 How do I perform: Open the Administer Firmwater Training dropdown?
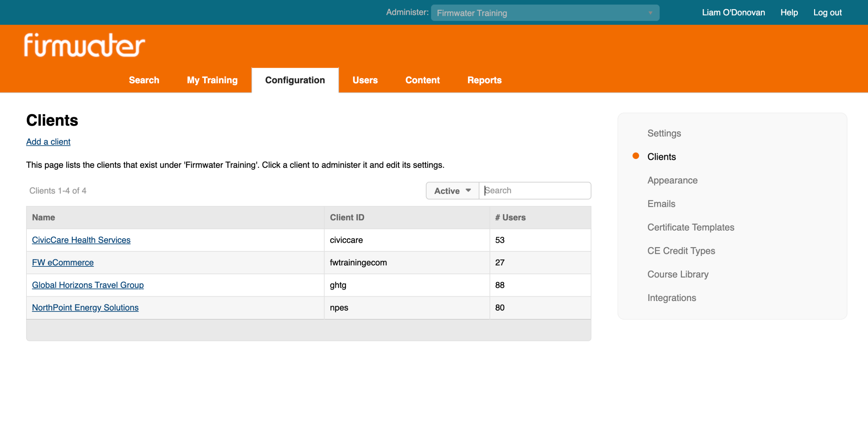[x=545, y=13]
